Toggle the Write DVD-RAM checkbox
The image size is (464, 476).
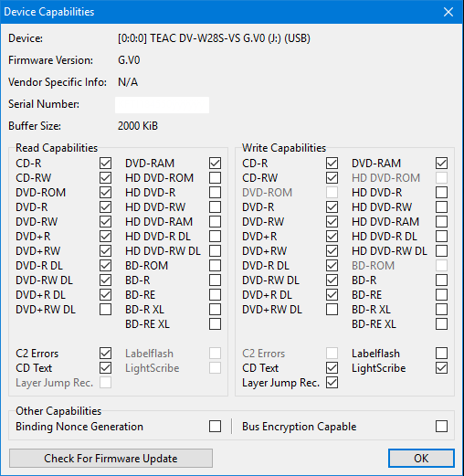pos(441,164)
